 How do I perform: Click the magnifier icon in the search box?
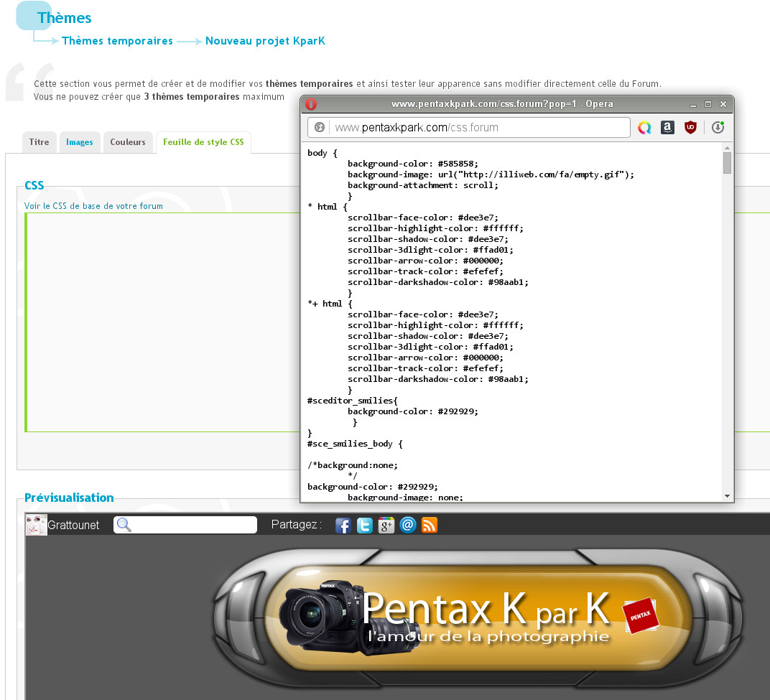pyautogui.click(x=124, y=525)
